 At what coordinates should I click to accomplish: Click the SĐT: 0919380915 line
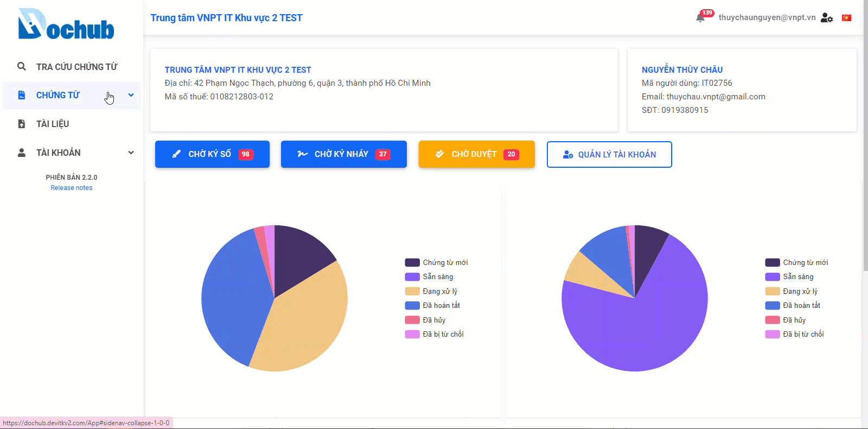coord(675,110)
